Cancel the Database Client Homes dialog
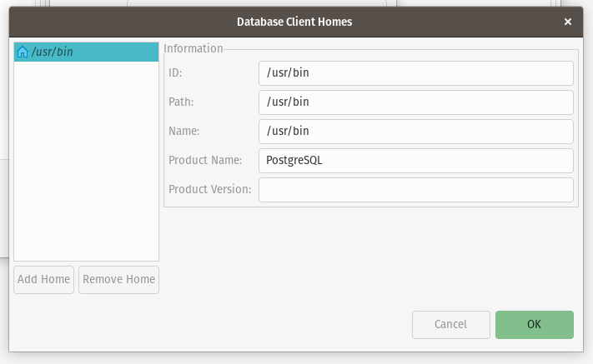The image size is (593, 364). tap(451, 325)
